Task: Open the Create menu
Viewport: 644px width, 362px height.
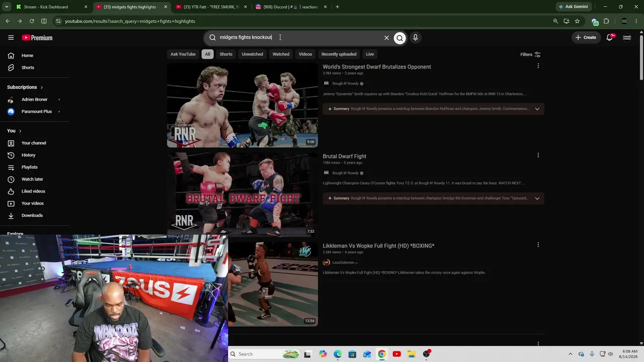Action: pyautogui.click(x=586, y=38)
